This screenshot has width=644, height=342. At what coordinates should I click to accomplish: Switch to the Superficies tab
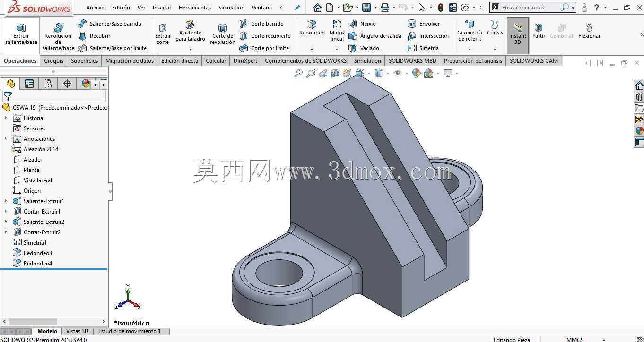click(84, 61)
